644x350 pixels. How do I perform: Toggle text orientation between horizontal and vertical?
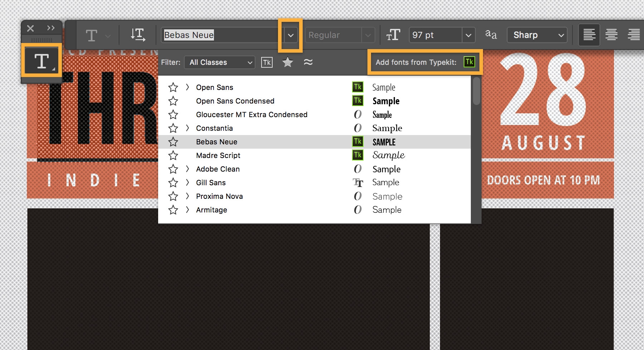pos(138,35)
